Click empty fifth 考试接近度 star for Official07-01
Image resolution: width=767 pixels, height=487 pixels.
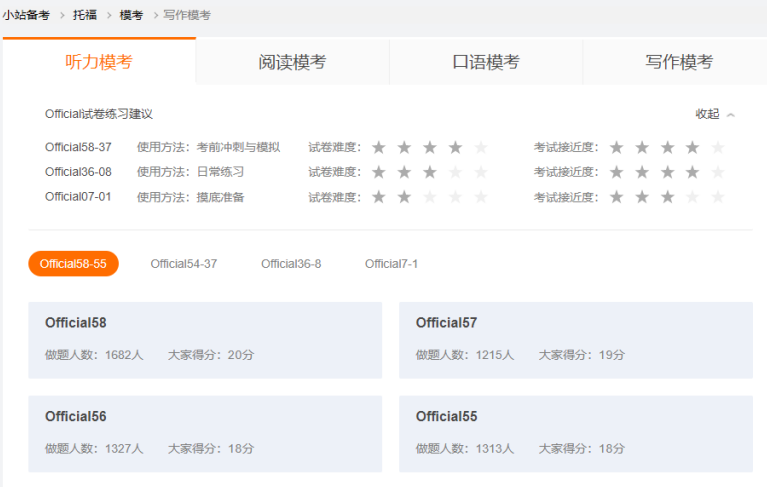(x=718, y=197)
